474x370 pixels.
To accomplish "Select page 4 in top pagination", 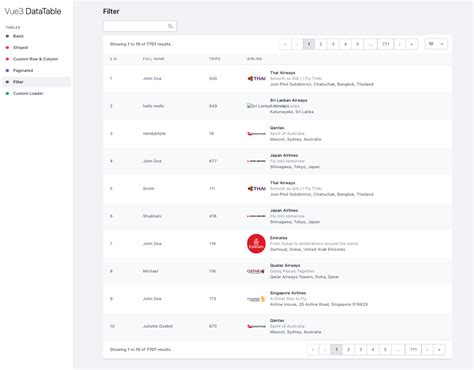I will coord(345,44).
